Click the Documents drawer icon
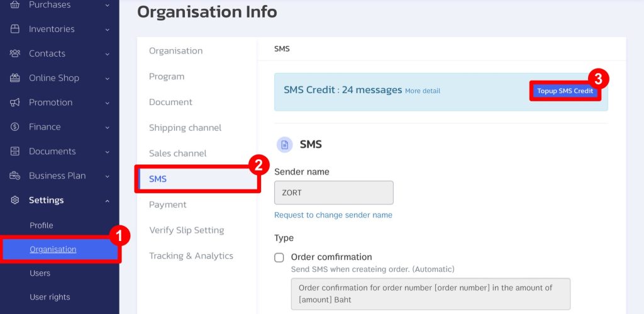Screen dimensions: 644x314 [15, 151]
